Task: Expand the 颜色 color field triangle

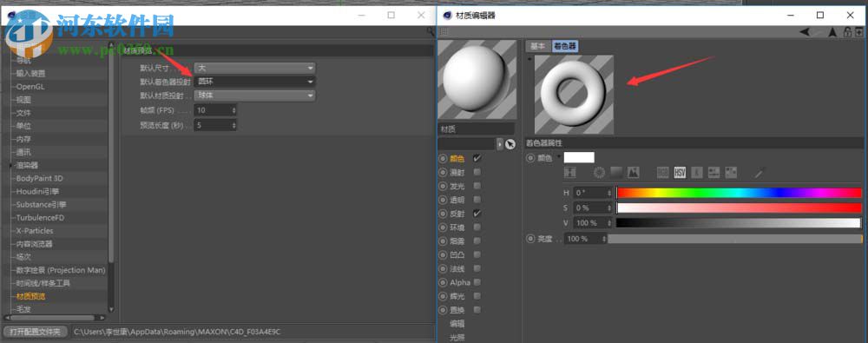Action: pyautogui.click(x=558, y=157)
